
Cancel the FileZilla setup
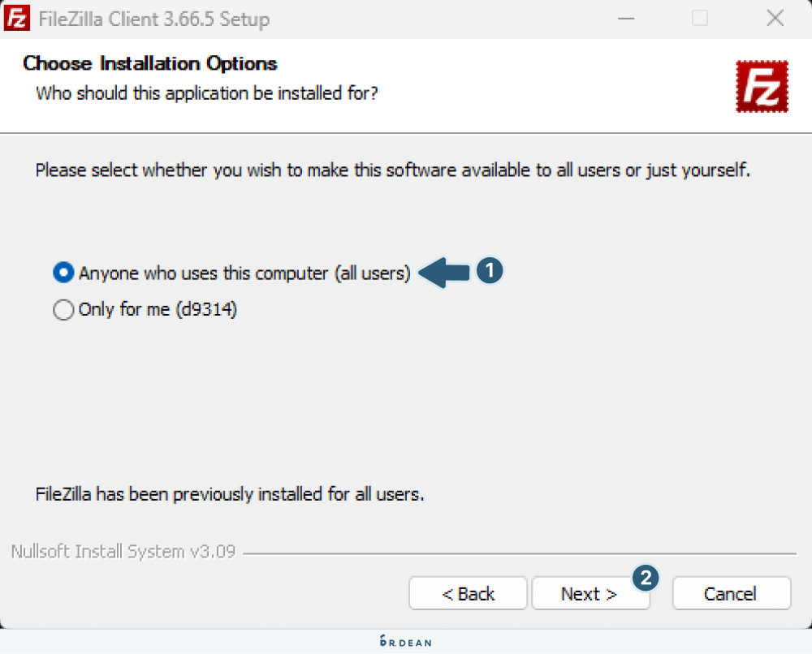(731, 594)
